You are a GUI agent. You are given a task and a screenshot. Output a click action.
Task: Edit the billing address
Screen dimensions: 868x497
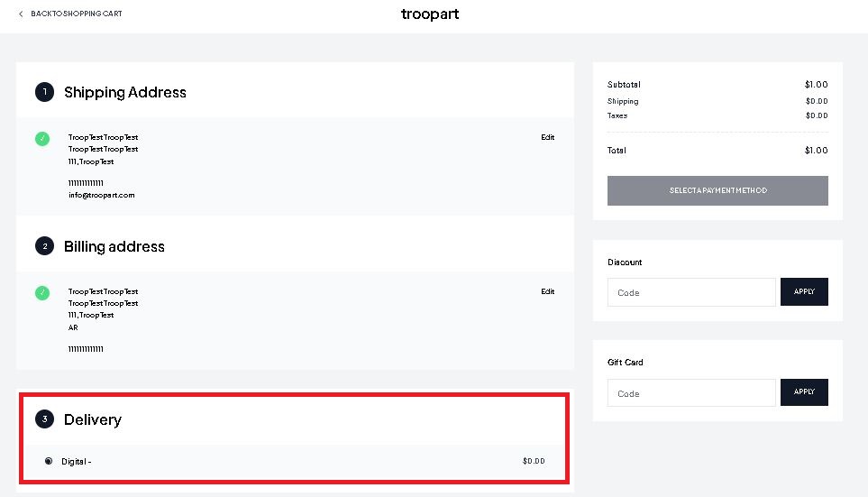(547, 291)
